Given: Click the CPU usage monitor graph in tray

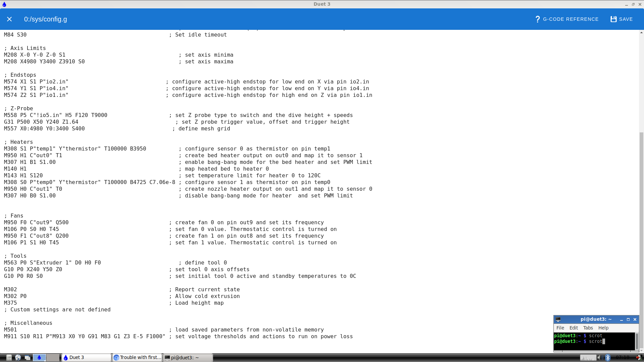Looking at the screenshot, I should tap(588, 358).
